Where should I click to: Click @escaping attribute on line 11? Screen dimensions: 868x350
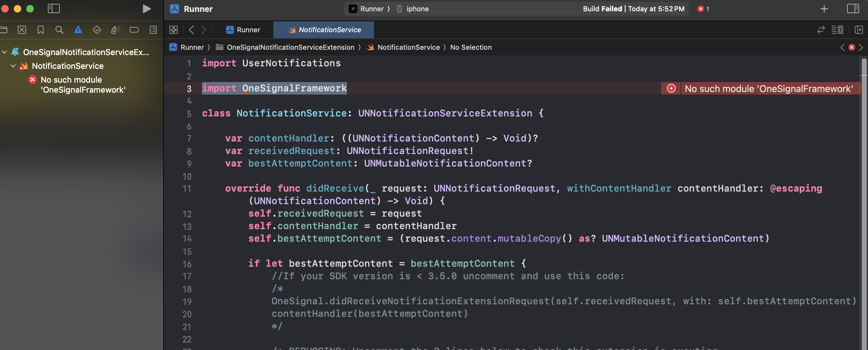click(795, 188)
